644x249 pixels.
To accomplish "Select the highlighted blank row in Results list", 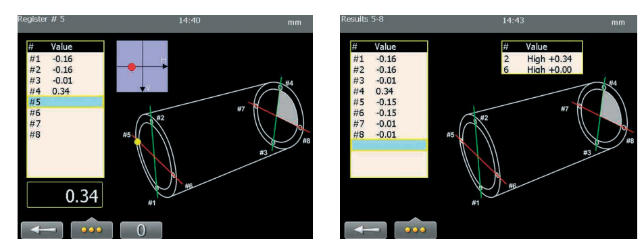I will tap(389, 145).
